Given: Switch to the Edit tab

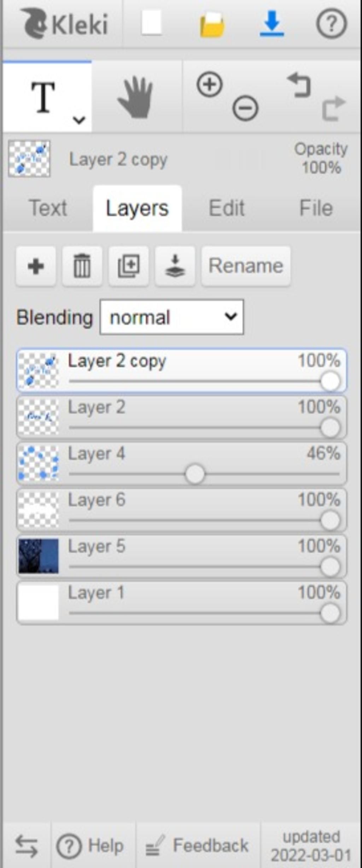Looking at the screenshot, I should pos(227,208).
